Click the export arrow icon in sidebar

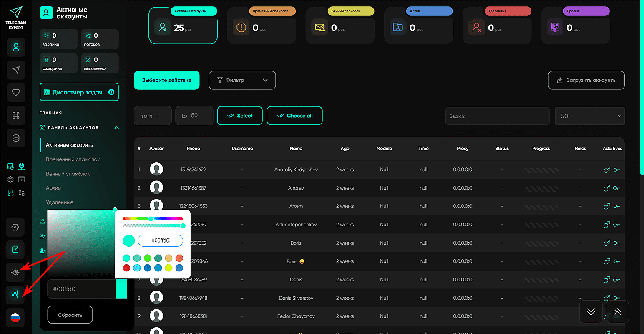[15, 250]
